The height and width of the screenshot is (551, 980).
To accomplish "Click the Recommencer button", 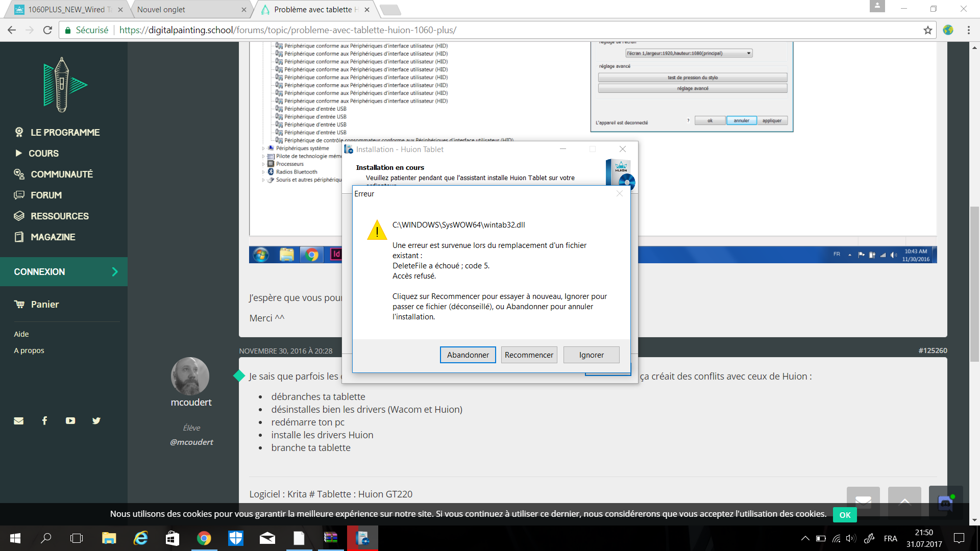I will pos(529,355).
